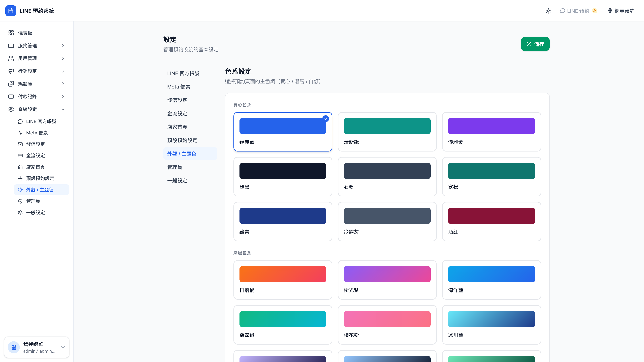This screenshot has width=644, height=362.
Task: Open the 網頁預約 header link
Action: (621, 11)
